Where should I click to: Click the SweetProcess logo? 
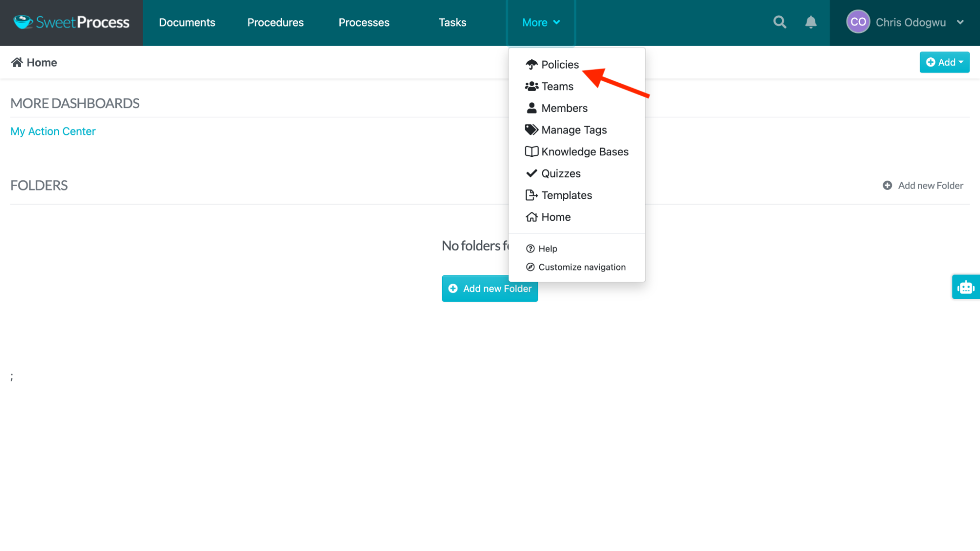click(x=71, y=22)
